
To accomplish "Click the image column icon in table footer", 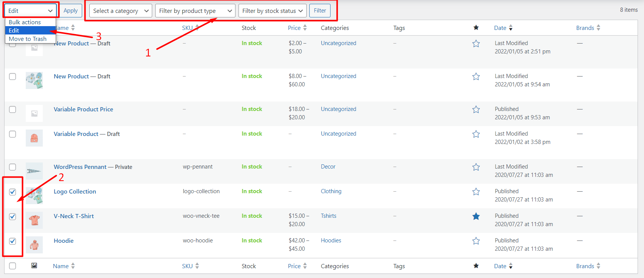I will point(34,266).
